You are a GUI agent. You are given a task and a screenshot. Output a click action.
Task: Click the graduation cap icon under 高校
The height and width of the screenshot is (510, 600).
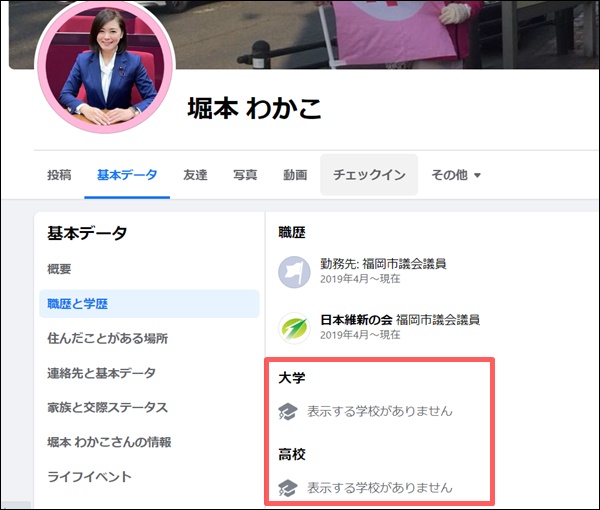287,488
